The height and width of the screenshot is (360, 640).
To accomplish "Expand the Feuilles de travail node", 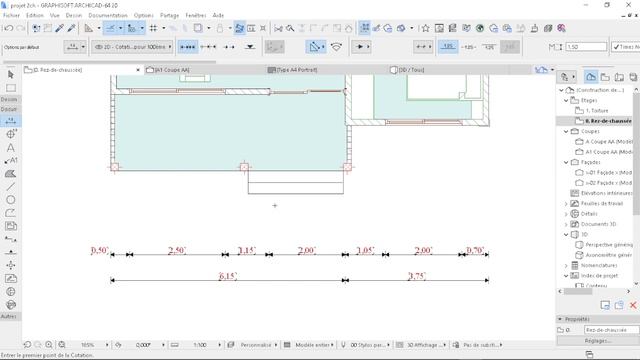I will tap(566, 204).
